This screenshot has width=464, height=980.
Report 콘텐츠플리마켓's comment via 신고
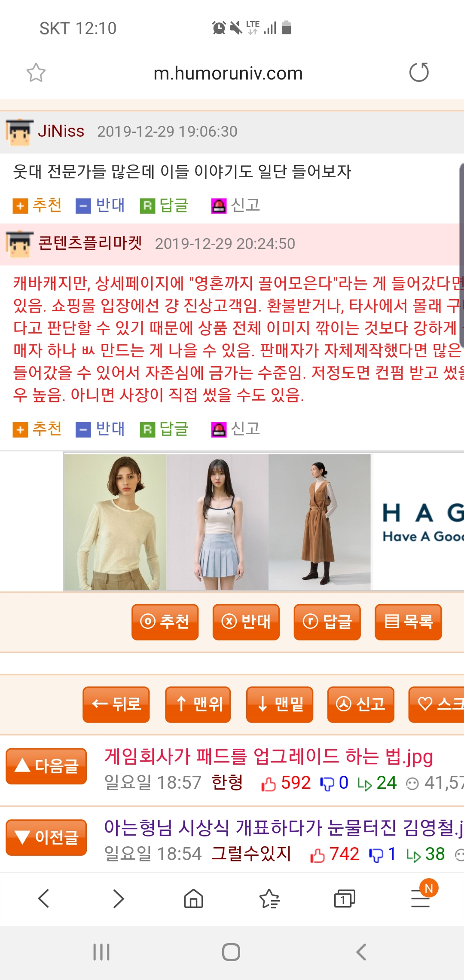(236, 429)
